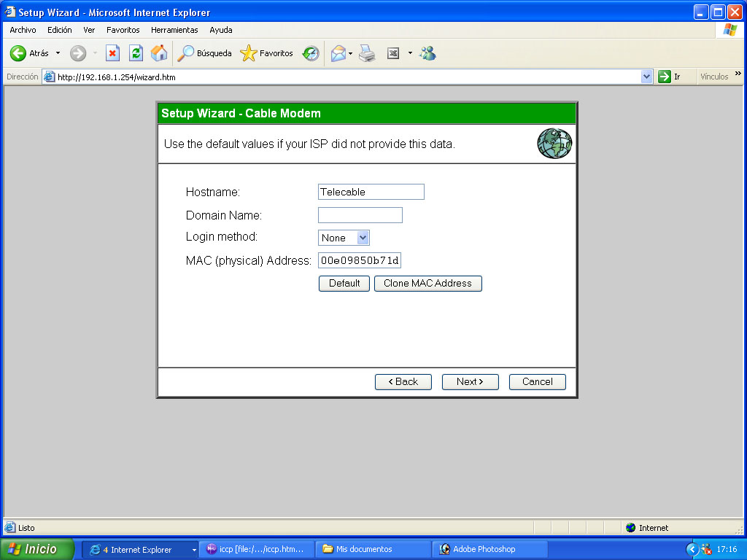Open the Ayuda menu
747x560 pixels.
[x=221, y=30]
